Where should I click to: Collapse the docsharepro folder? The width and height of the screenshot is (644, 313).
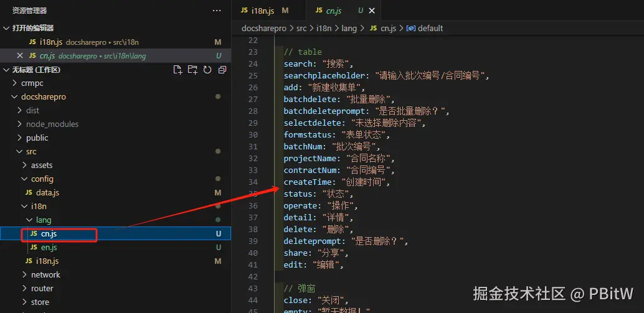(x=15, y=97)
